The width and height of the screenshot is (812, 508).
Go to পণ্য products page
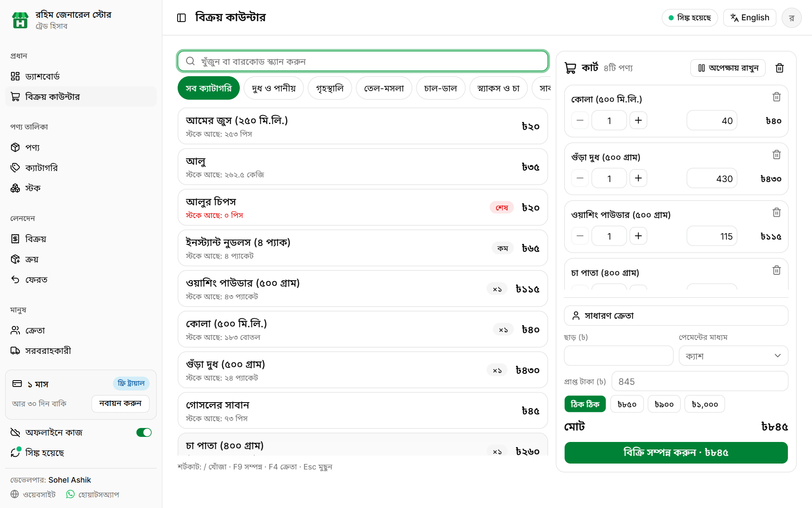click(81, 147)
